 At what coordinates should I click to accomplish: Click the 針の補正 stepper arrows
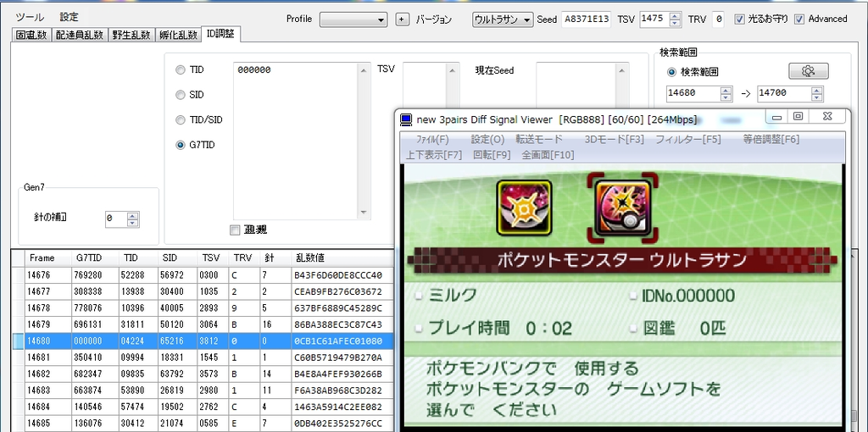132,219
